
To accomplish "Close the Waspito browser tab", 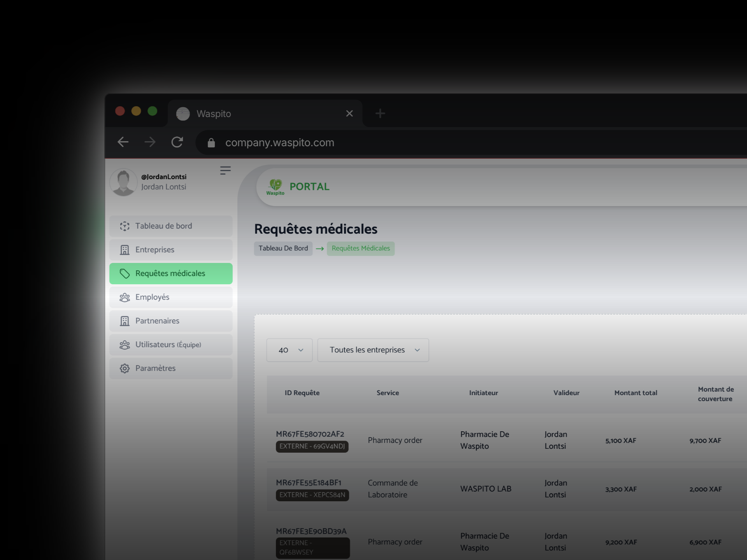I will point(349,114).
